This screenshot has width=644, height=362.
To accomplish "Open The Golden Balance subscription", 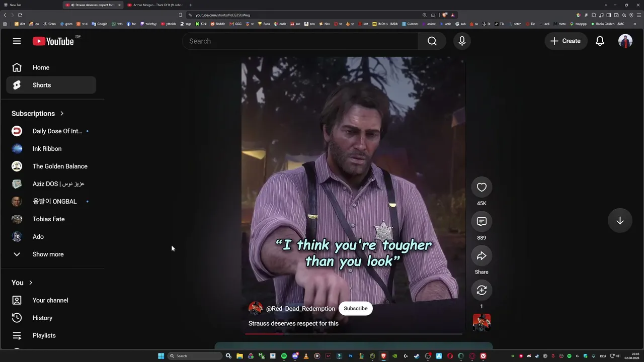I will 51,166.
